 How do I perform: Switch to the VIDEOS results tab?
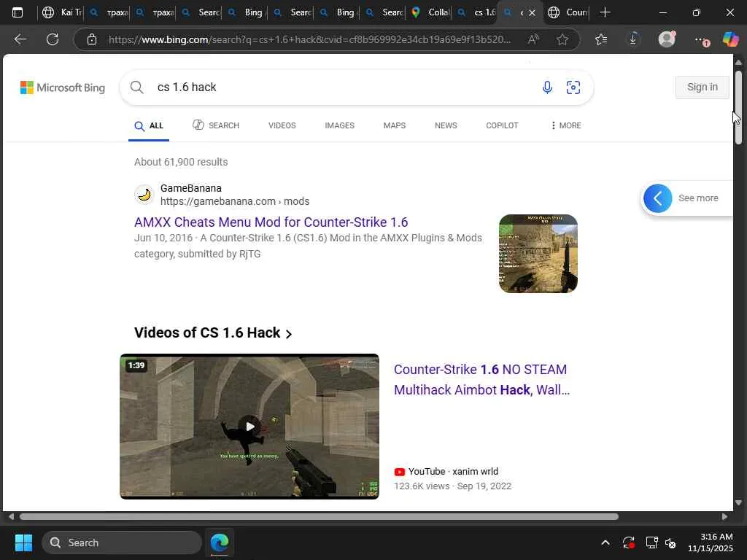tap(282, 125)
